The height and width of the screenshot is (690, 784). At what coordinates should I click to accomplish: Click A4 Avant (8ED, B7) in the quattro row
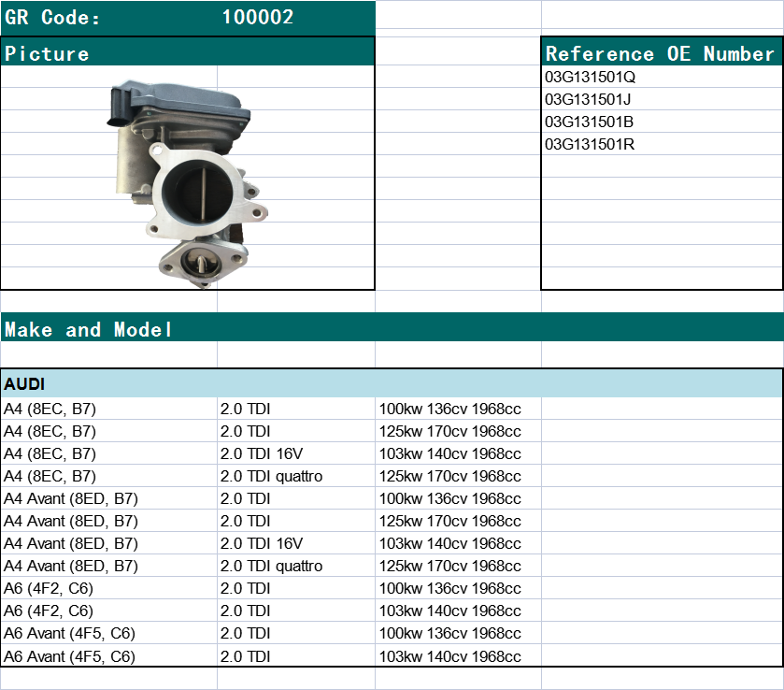(70, 566)
